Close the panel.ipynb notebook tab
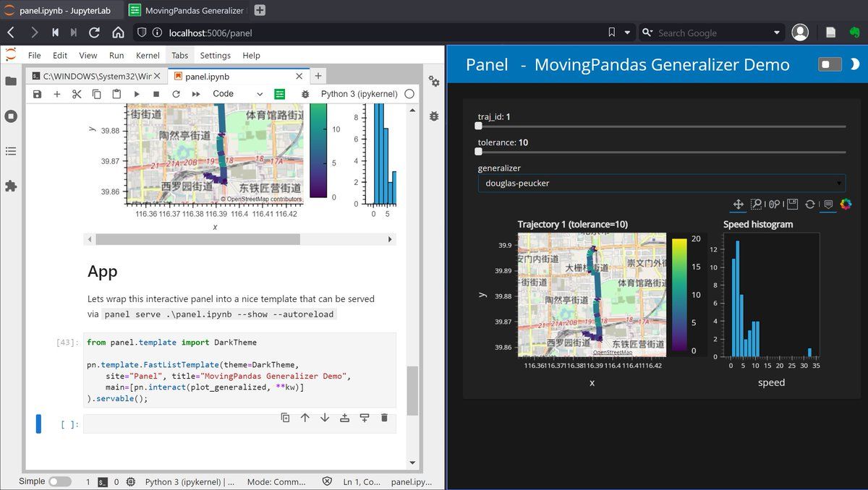The width and height of the screenshot is (868, 490). click(x=299, y=76)
